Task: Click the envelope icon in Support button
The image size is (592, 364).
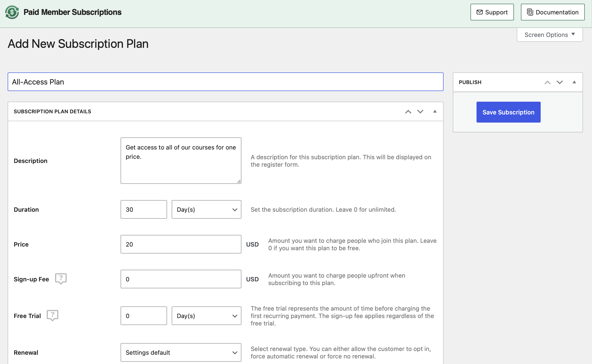Action: 480,12
